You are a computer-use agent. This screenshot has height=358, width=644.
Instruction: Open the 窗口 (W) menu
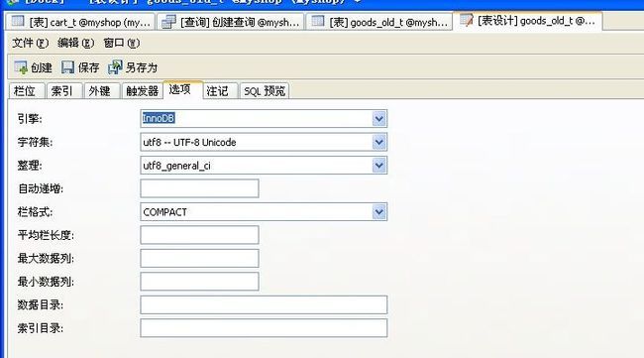click(x=122, y=43)
